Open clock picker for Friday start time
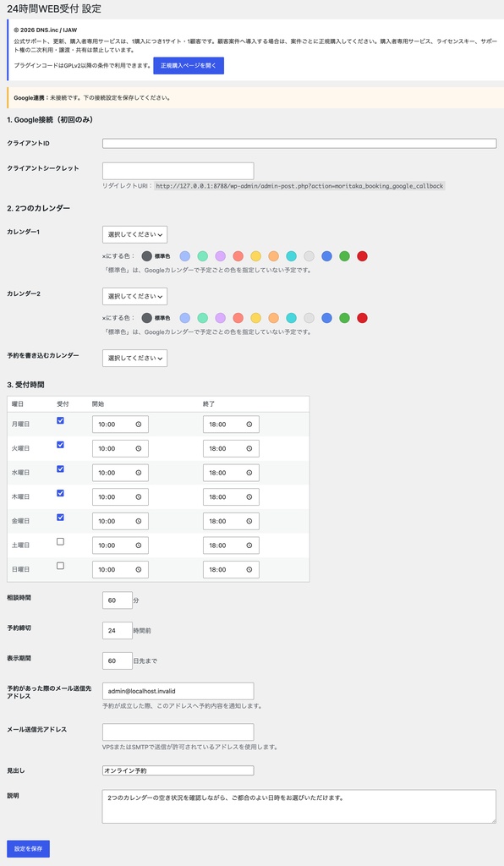 tap(139, 521)
